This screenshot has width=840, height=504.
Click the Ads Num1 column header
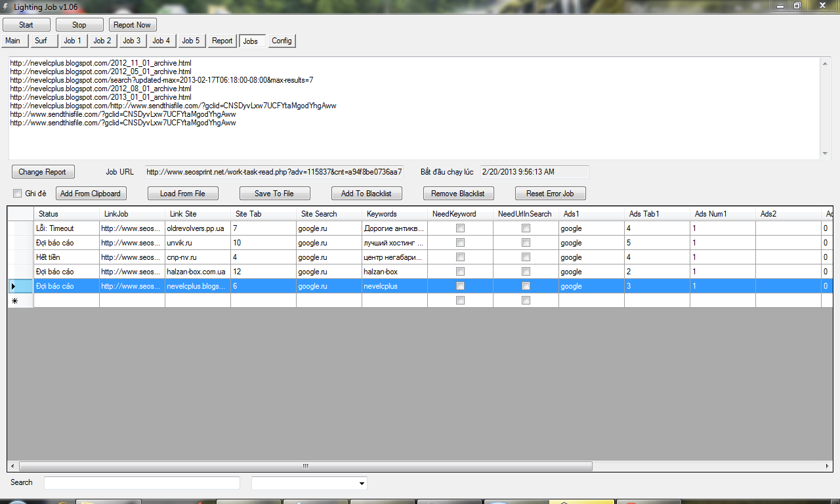(723, 214)
